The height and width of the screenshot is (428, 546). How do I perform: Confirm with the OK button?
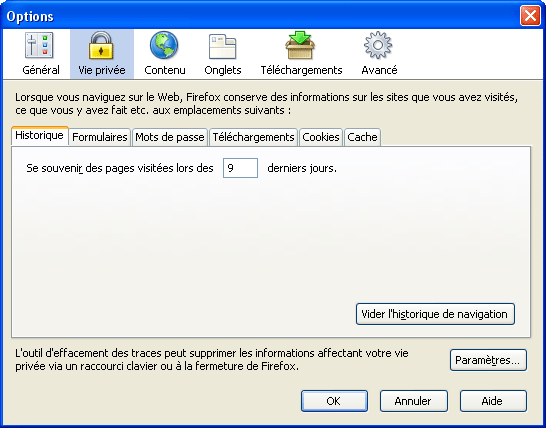click(334, 401)
